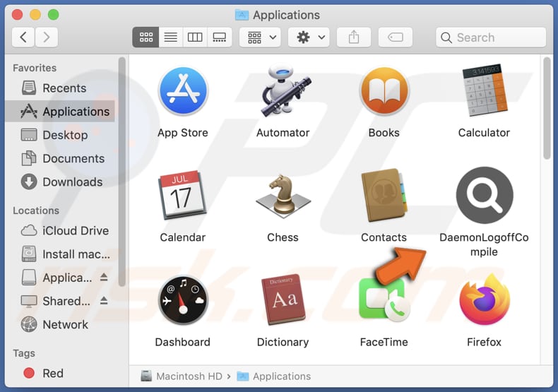Select the 'FaceTime' name label
This screenshot has width=558, height=392.
tap(384, 342)
